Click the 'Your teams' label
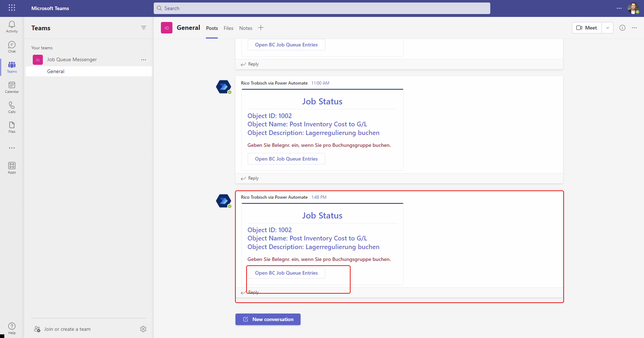Viewport: 644px width, 338px height. click(42, 48)
